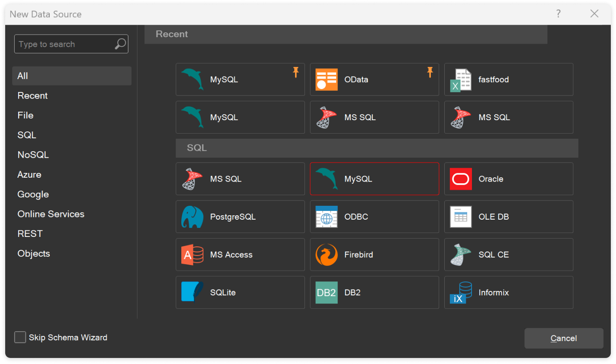The height and width of the screenshot is (364, 616).
Task: Close the New Data Source dialog
Action: pyautogui.click(x=594, y=14)
